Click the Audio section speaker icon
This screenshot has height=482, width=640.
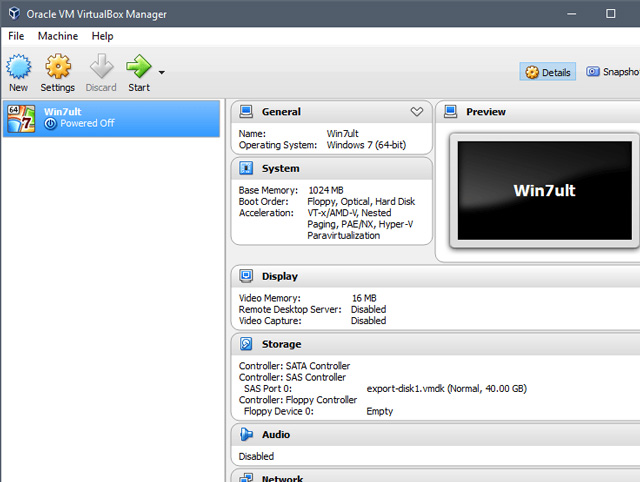point(246,435)
